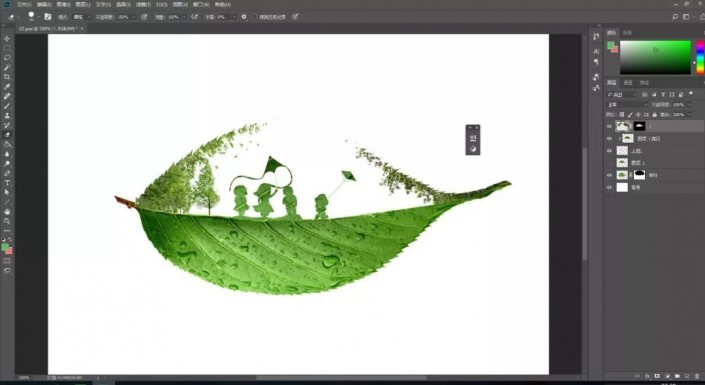Click the airbrush icon in options bar
This screenshot has height=385, width=705.
(x=194, y=17)
